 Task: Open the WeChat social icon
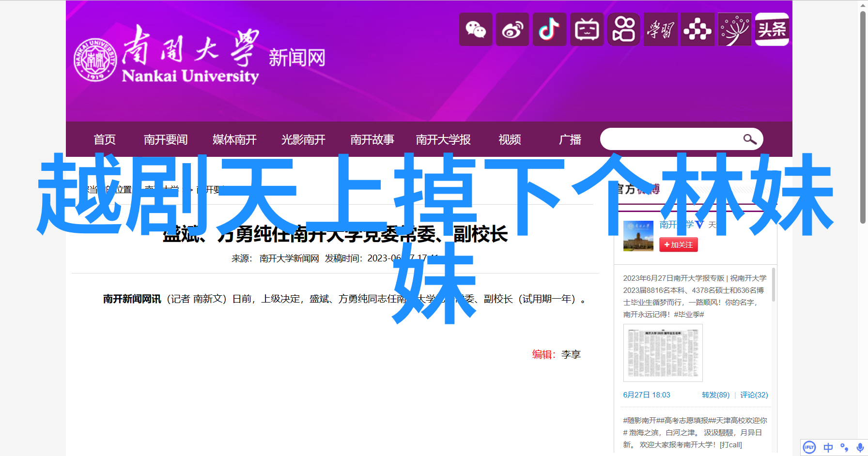(475, 30)
